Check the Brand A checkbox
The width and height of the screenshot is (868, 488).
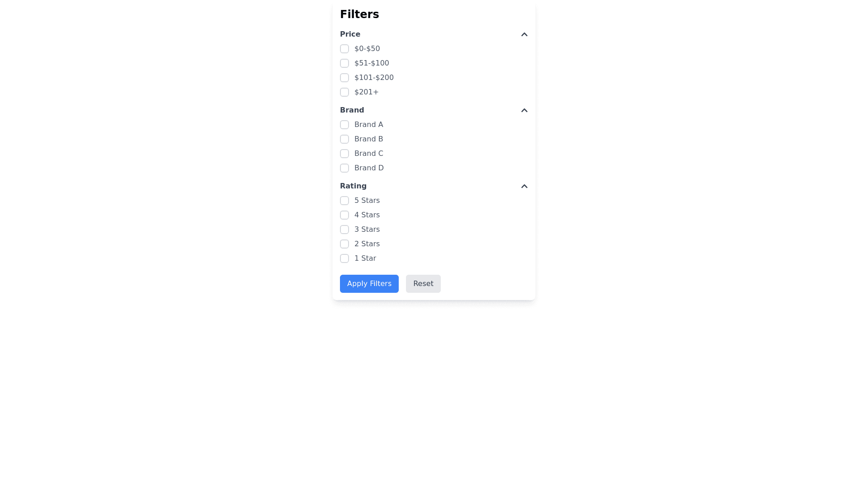pyautogui.click(x=344, y=125)
